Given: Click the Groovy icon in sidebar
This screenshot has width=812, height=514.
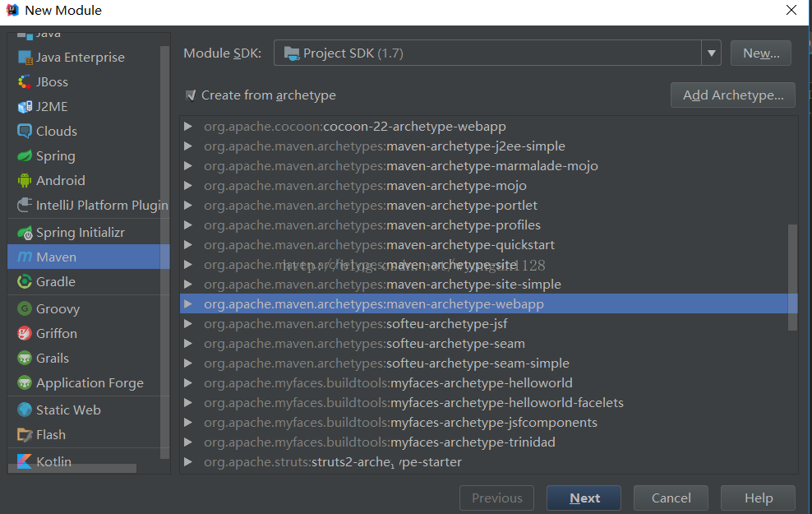Looking at the screenshot, I should point(24,309).
